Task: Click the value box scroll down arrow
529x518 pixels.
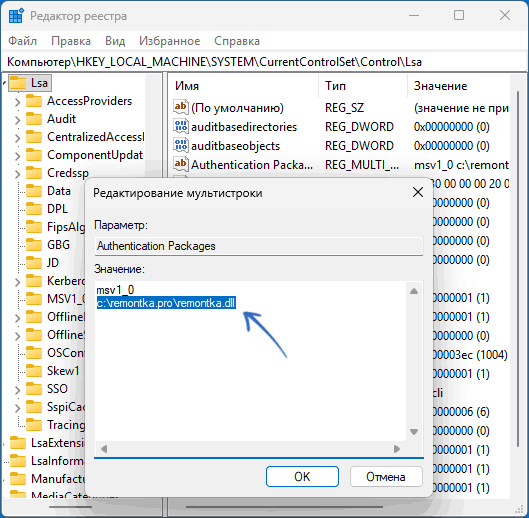Action: pos(414,432)
